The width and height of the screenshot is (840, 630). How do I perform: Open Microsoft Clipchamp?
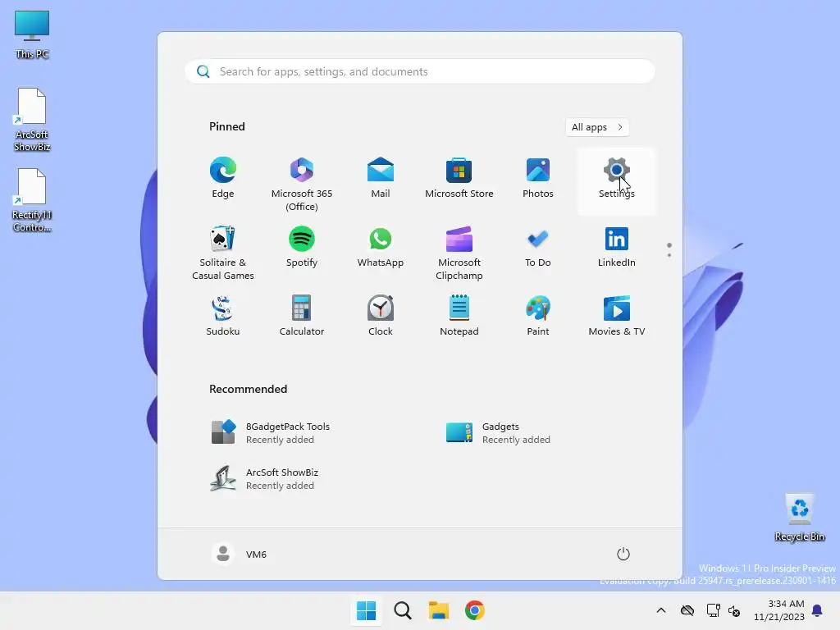[x=459, y=252]
